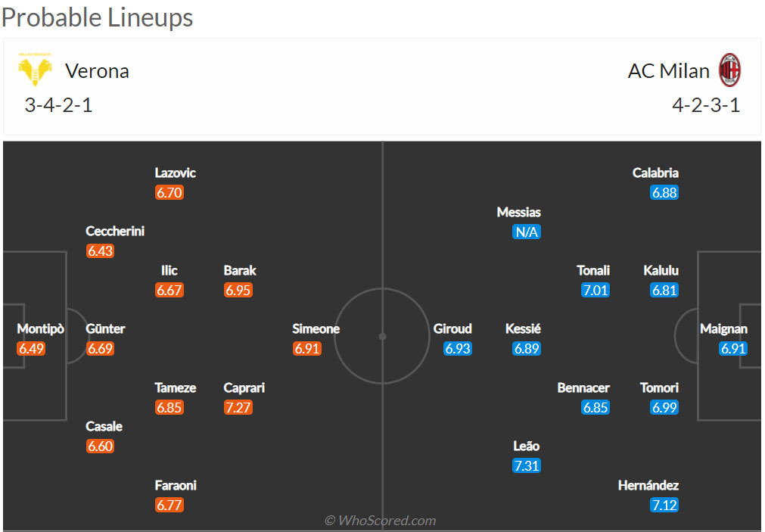Click Verona's 3-4-2-1 formation text
Viewport: 765px width, 532px height.
click(x=58, y=105)
